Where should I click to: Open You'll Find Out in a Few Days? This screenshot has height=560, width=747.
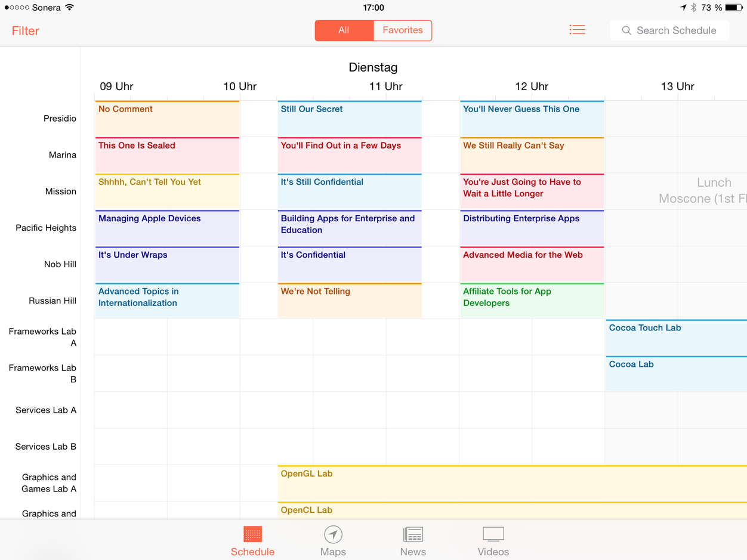pos(350,155)
